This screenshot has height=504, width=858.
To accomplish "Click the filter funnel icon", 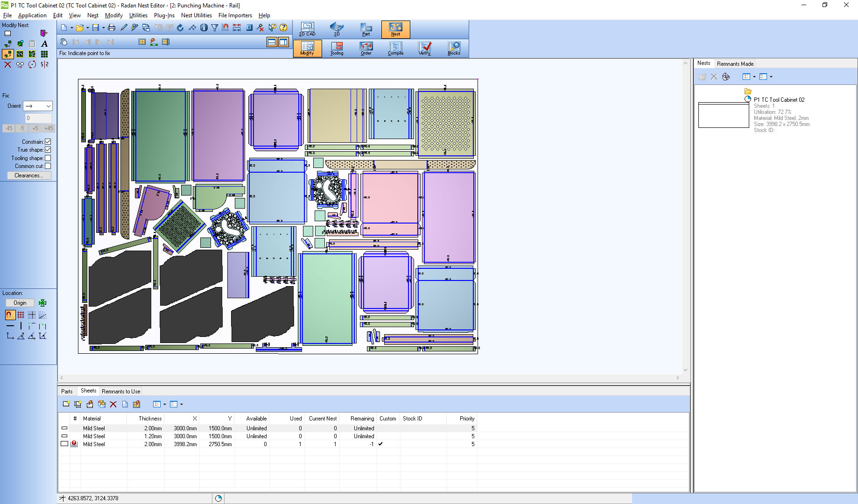I will pyautogui.click(x=214, y=28).
